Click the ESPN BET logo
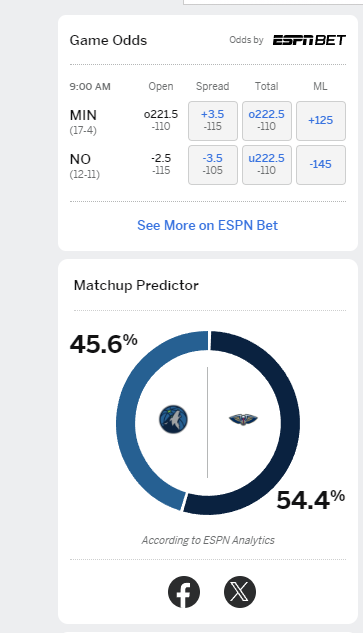 pyautogui.click(x=309, y=40)
